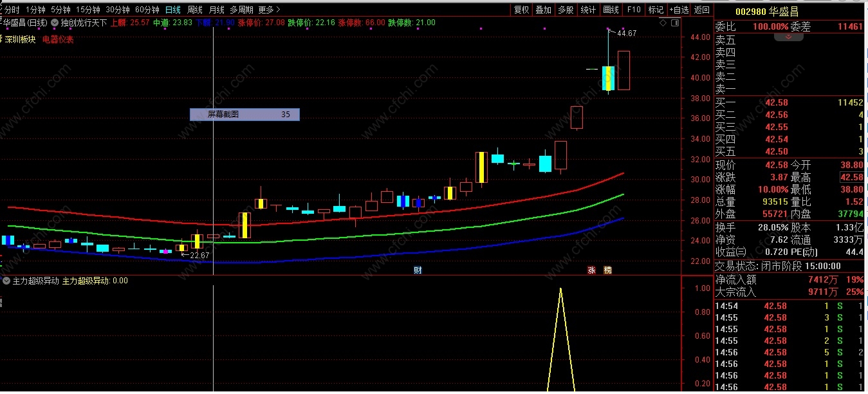This screenshot has width=868, height=394.
Task: Open the 统计 statistics tool
Action: click(588, 10)
